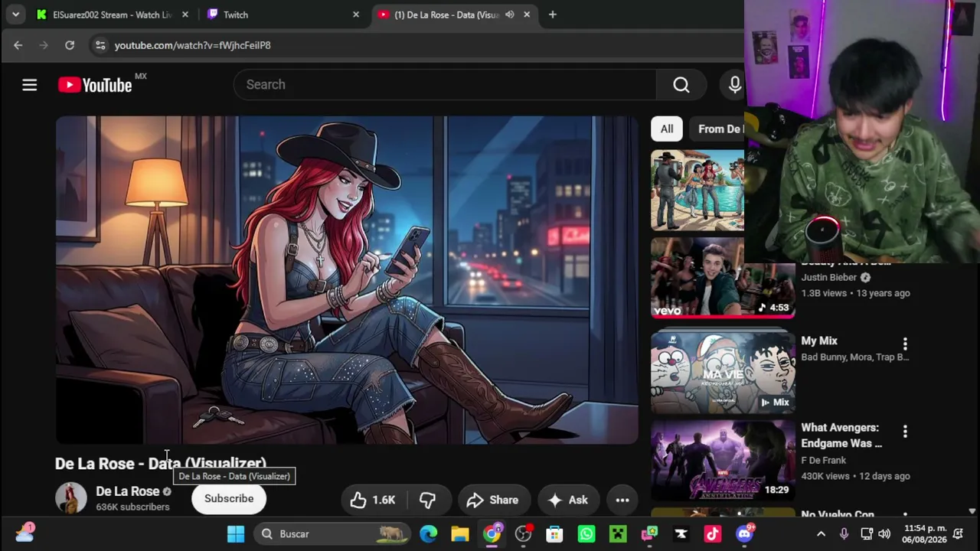Launch Microsoft Edge from the taskbar
The image size is (980, 551).
428,533
